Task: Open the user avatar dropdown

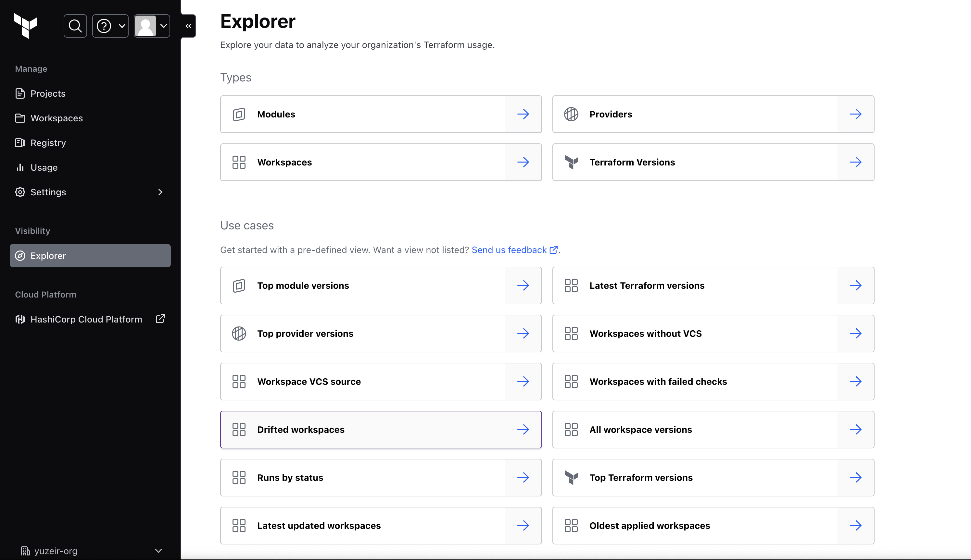Action: point(152,26)
